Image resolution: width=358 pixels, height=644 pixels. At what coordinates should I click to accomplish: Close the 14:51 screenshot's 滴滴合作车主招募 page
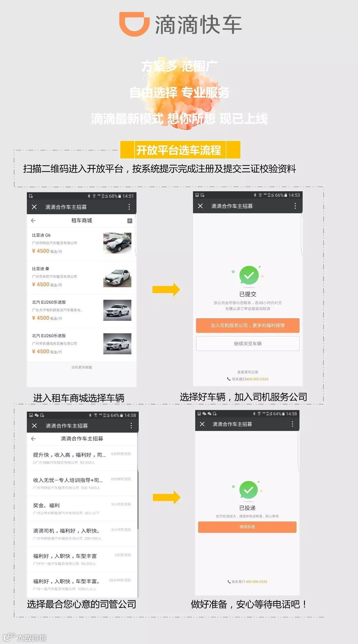click(x=34, y=207)
